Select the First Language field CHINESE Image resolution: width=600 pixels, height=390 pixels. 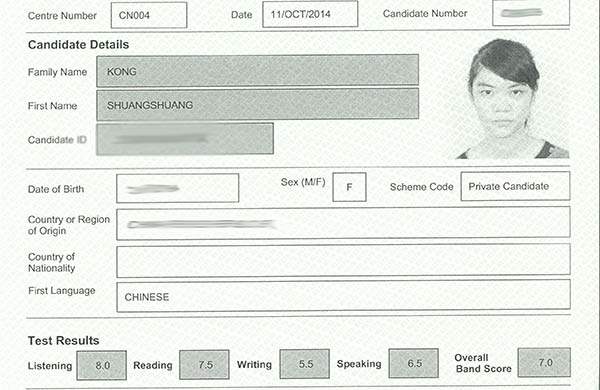pos(343,296)
